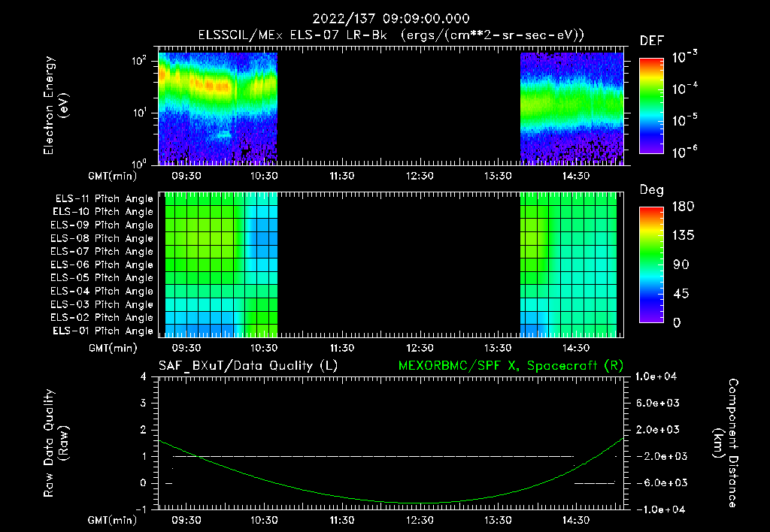Viewport: 770px width, 532px height.
Task: Click the plot title '2022/137 09:09:00.000'
Action: (391, 19)
